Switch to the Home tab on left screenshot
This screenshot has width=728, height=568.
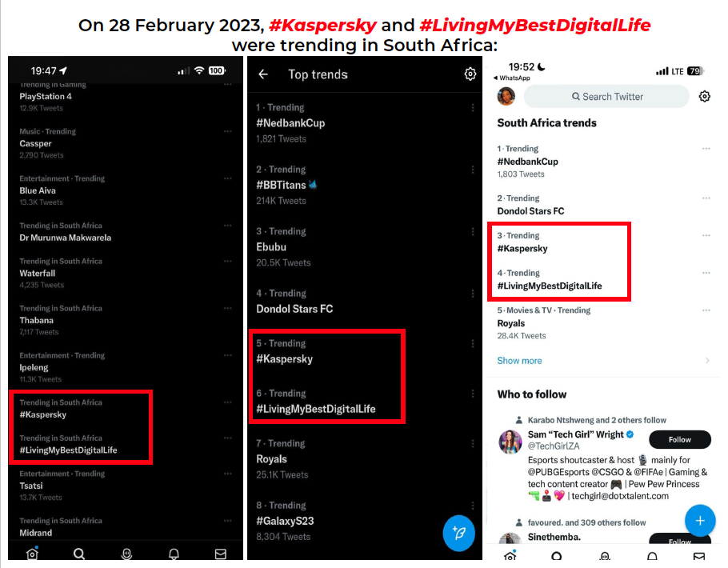31,553
